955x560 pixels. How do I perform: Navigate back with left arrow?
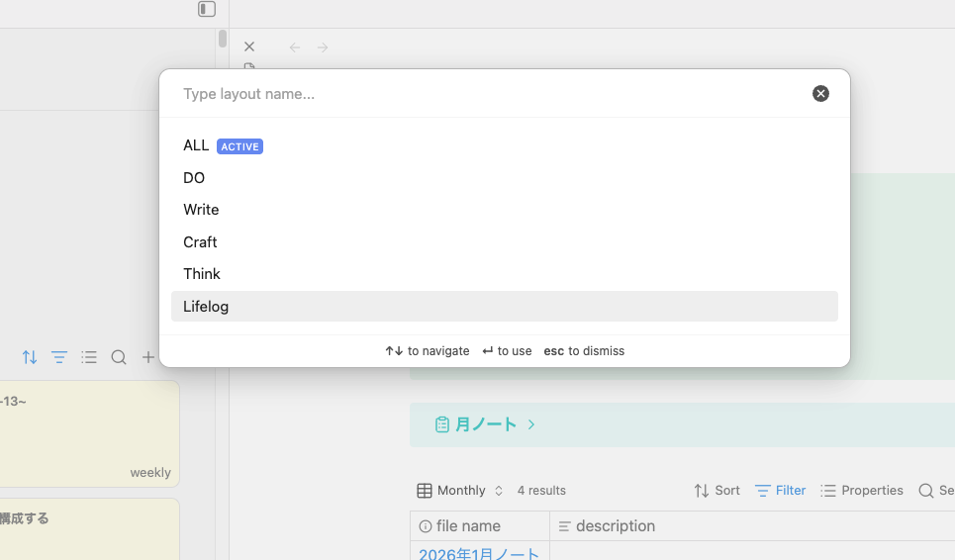[295, 47]
